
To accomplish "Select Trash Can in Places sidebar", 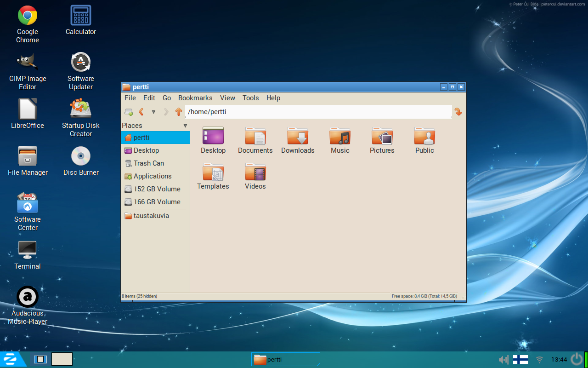I will 148,163.
